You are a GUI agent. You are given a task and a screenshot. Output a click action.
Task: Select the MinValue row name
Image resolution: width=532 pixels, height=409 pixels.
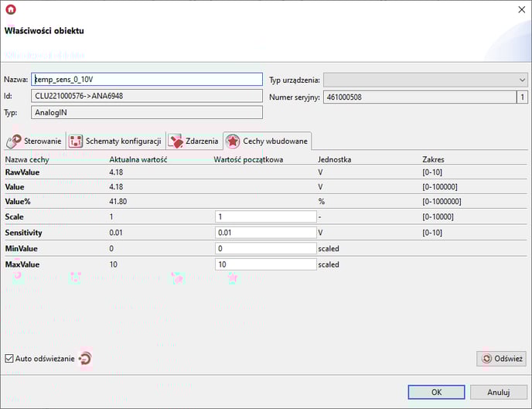(21, 249)
